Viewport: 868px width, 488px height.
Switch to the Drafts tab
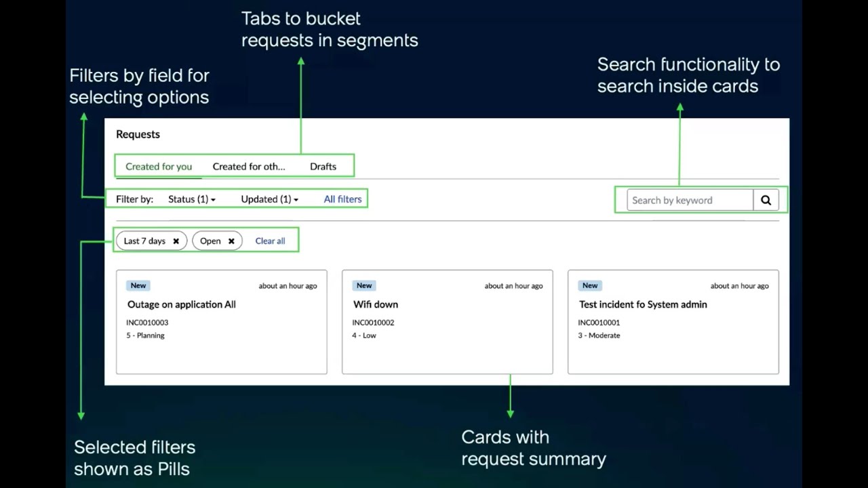pos(323,166)
